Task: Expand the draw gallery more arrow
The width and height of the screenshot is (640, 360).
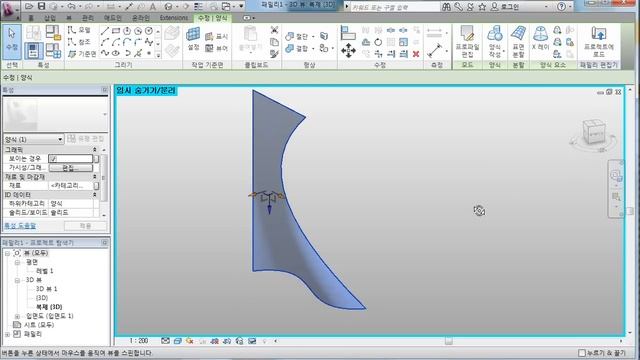Action: pos(158,55)
